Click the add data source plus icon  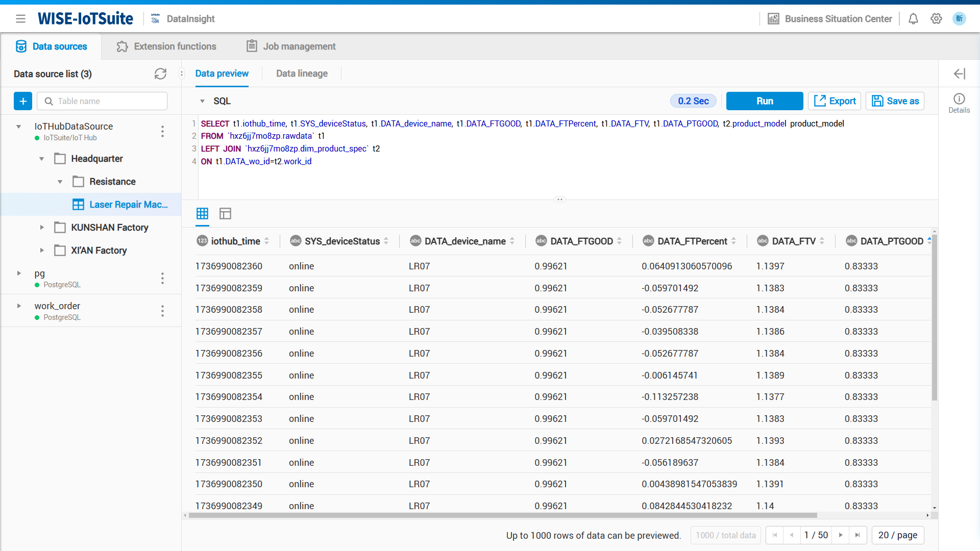pos(23,101)
